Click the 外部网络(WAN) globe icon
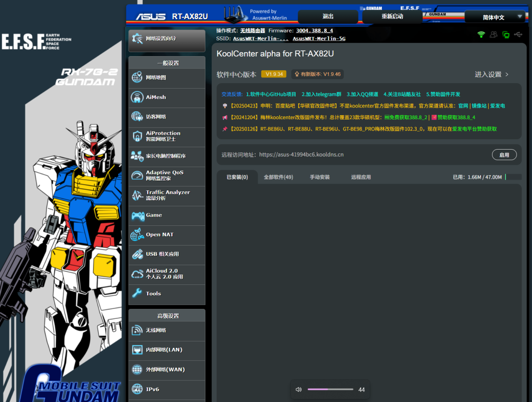This screenshot has height=402, width=532. [x=137, y=370]
